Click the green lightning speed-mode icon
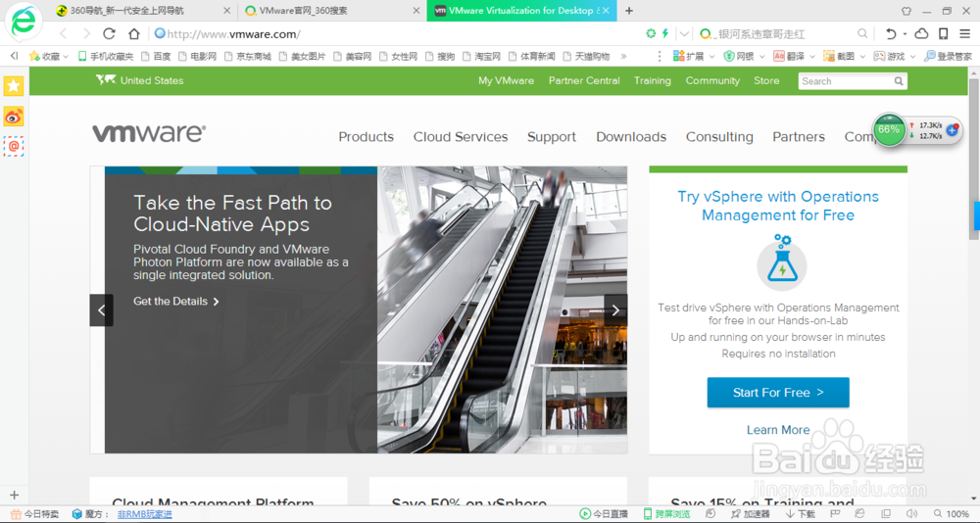980x523 pixels. pos(665,33)
